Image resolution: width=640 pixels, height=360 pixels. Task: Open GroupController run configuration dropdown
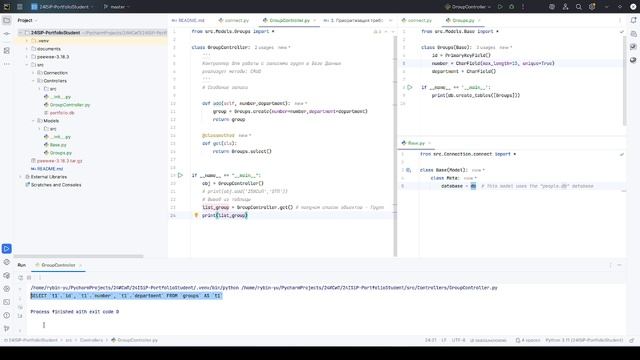click(467, 7)
